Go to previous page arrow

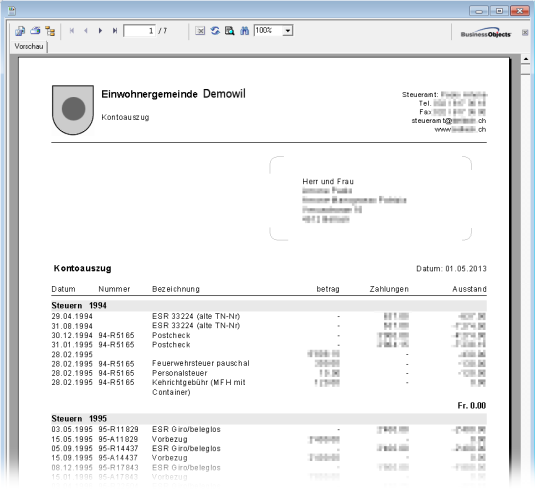pyautogui.click(x=86, y=31)
